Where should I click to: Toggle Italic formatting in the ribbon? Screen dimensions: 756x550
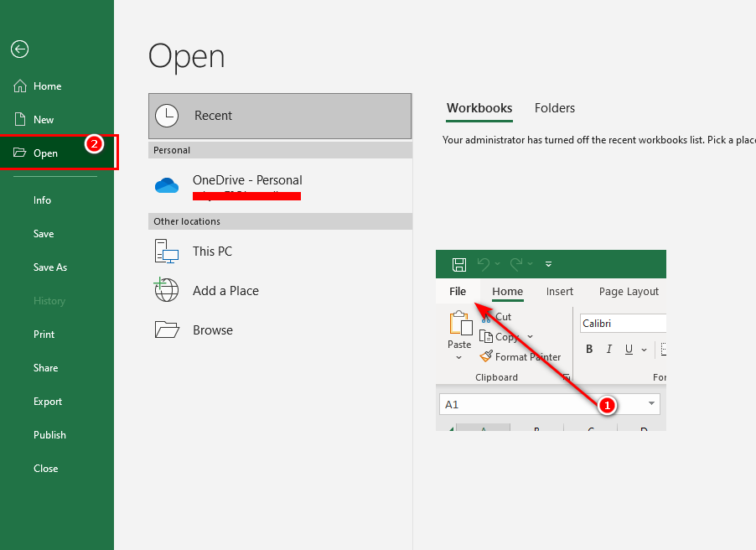click(x=609, y=350)
